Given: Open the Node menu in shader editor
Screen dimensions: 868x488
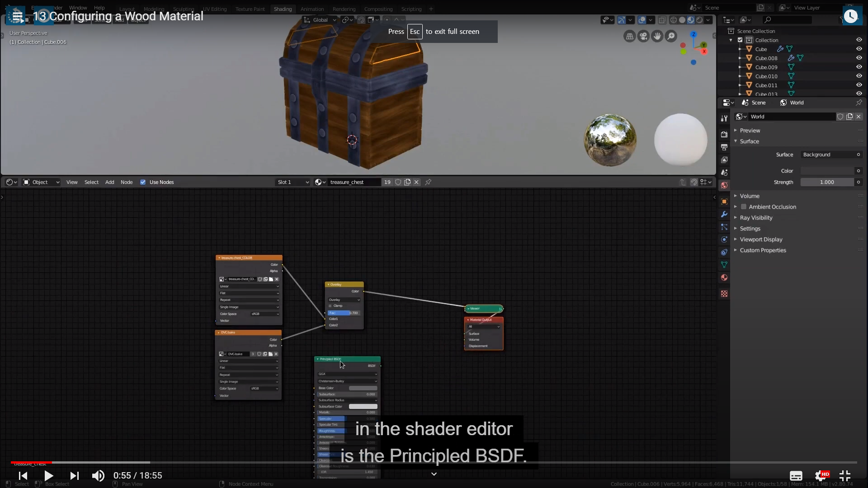Looking at the screenshot, I should tap(127, 182).
